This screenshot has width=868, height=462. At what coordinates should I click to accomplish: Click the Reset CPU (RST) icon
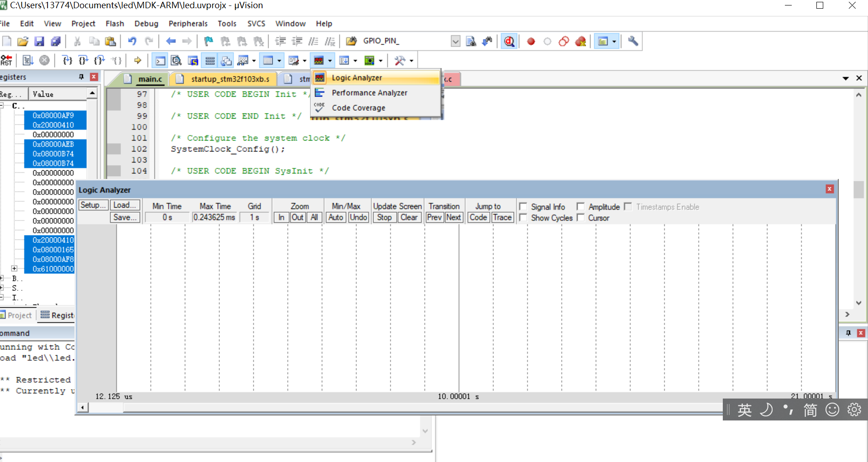pos(6,60)
